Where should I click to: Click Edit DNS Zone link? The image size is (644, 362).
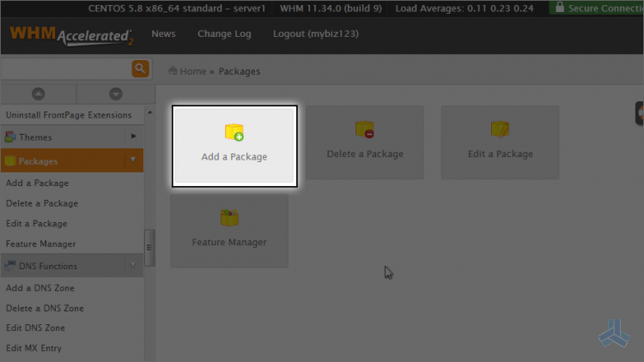35,328
